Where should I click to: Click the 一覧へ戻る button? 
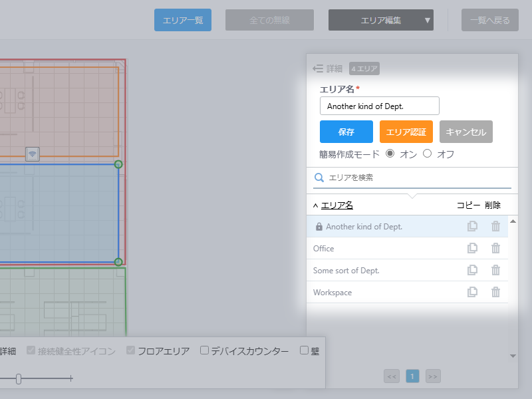pyautogui.click(x=490, y=20)
